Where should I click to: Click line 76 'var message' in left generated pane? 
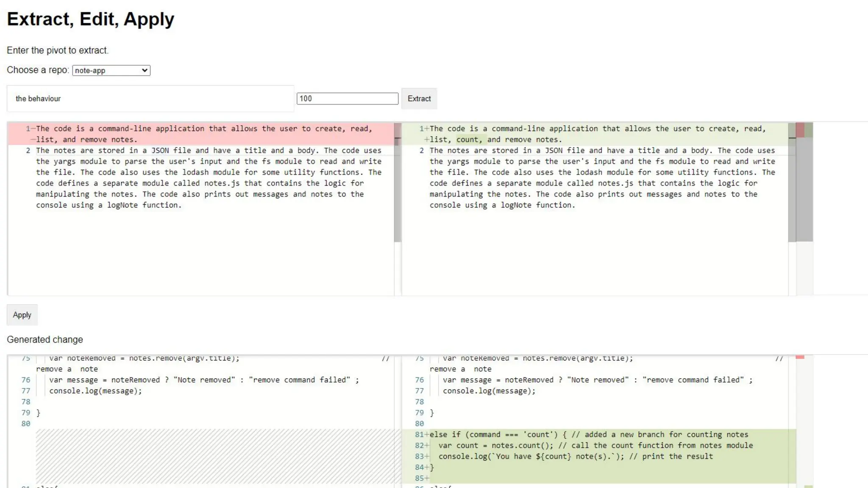coord(203,380)
